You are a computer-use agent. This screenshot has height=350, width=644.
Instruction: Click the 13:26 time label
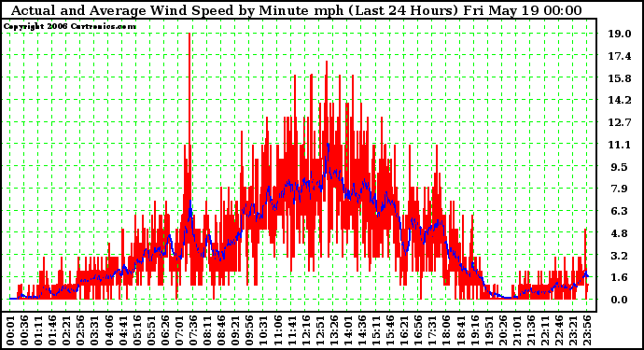pos(334,330)
